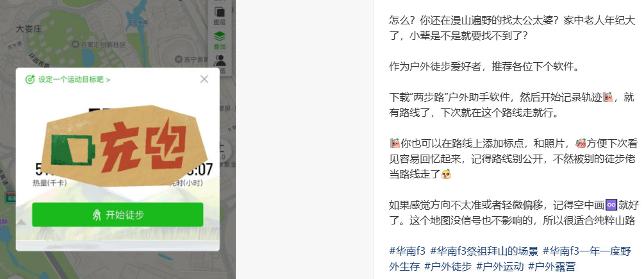The width and height of the screenshot is (644, 279).
Task: Start hiking with 开始徒步 button
Action: tap(117, 214)
